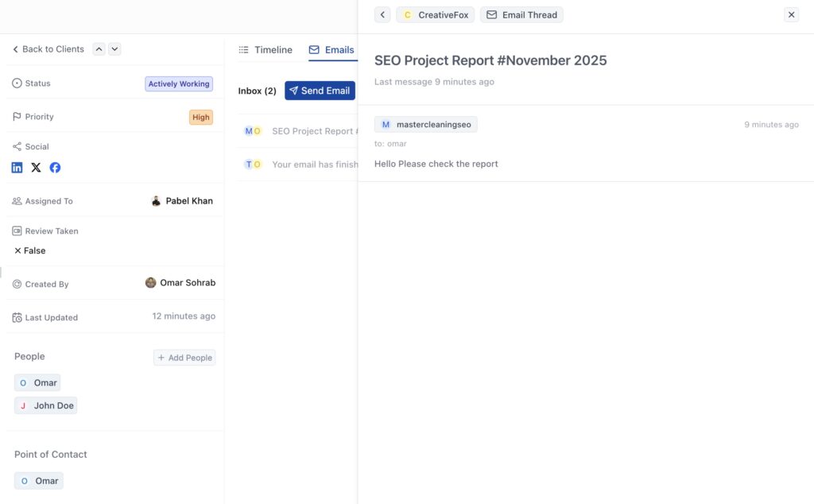Click the Review Taken False toggle
The width and height of the screenshot is (814, 504).
tap(29, 250)
